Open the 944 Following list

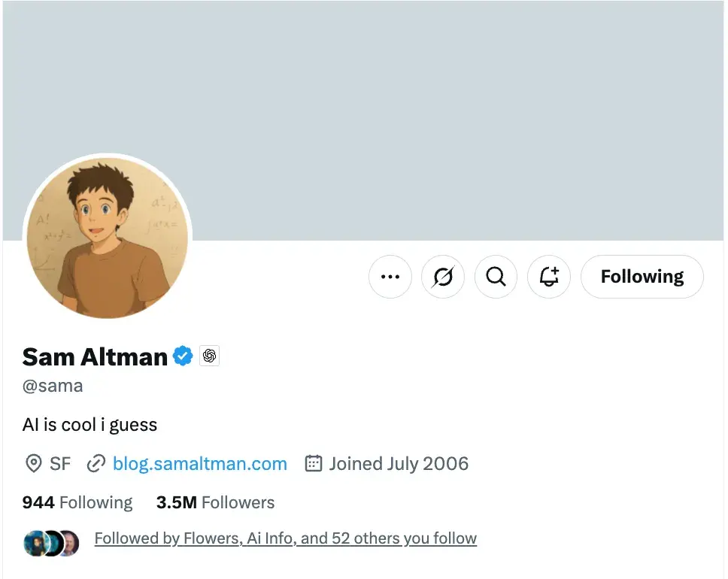tap(77, 502)
